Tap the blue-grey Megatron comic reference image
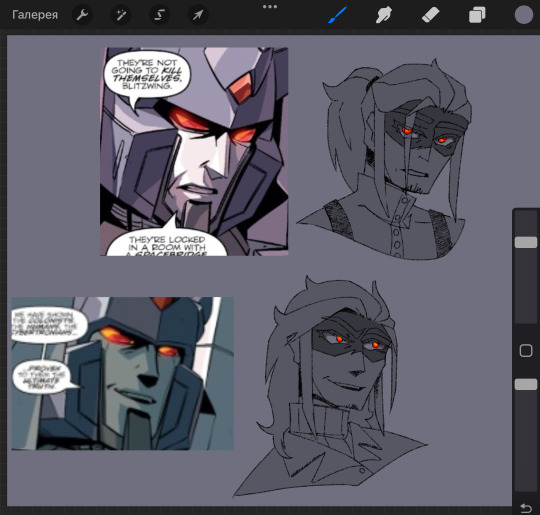The image size is (540, 515). [123, 373]
